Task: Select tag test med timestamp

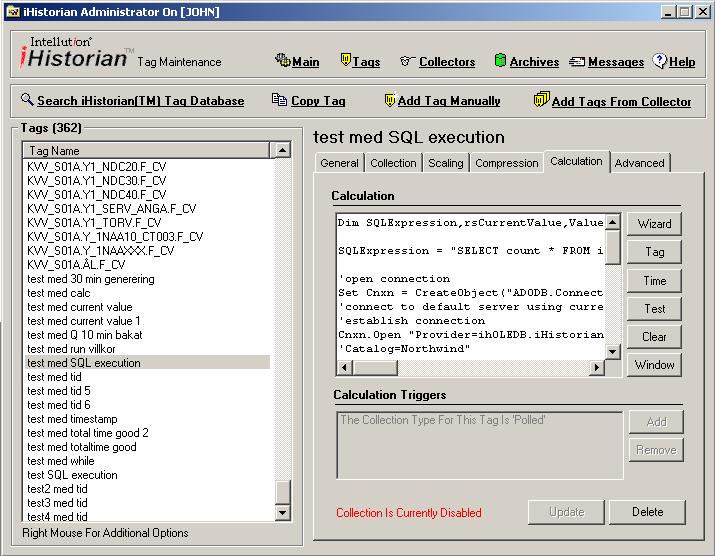Action: tap(72, 419)
